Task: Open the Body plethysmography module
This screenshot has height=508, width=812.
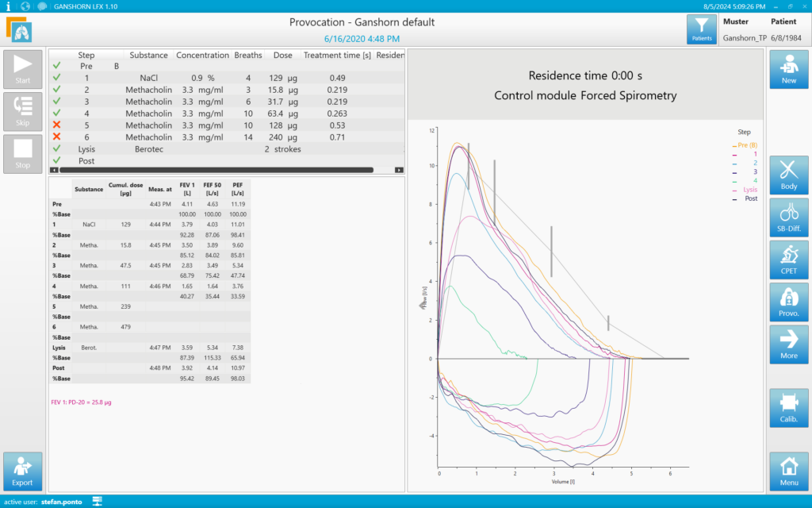Action: 789,175
